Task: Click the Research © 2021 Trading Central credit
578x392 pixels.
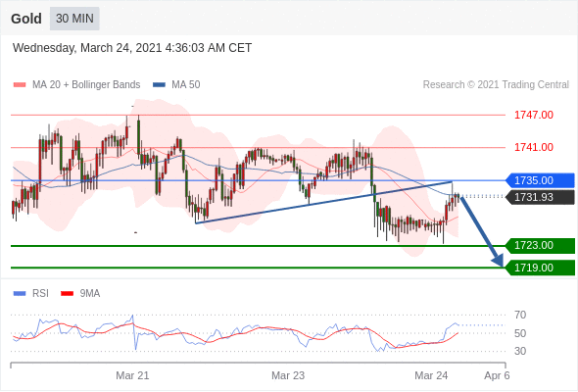Action: [496, 85]
